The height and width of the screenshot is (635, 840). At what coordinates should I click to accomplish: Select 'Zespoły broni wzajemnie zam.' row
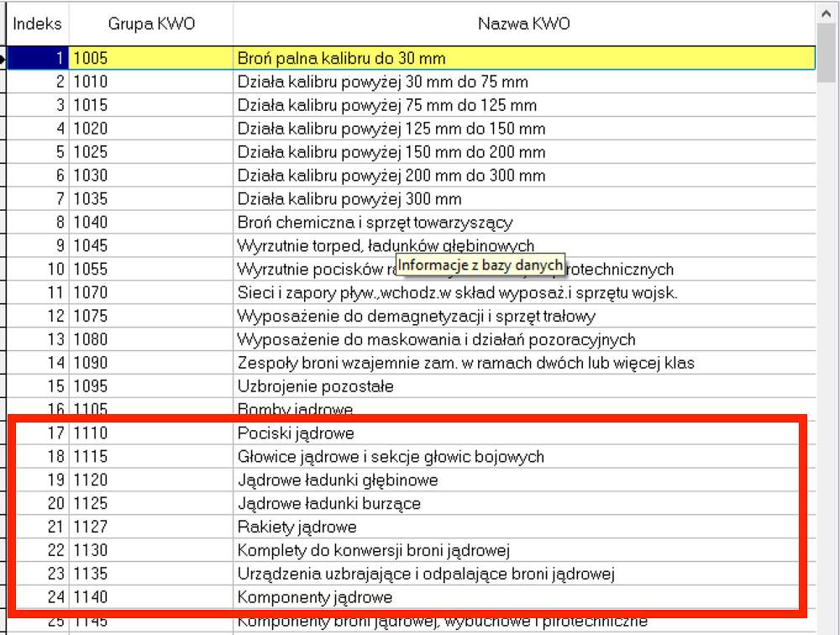point(412,363)
